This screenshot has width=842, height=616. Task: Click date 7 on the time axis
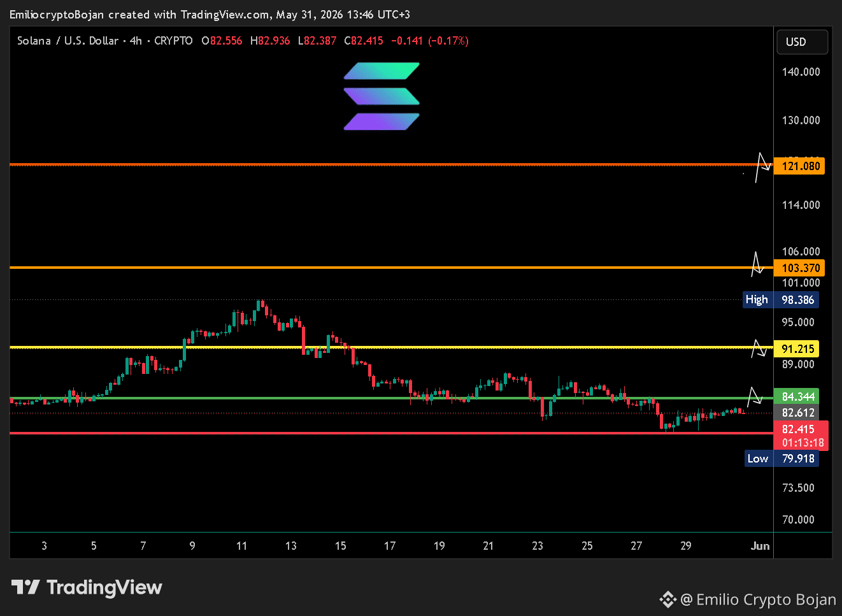(x=143, y=546)
